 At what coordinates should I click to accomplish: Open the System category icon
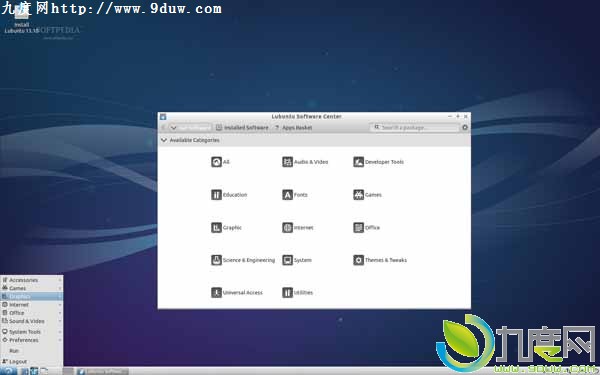pos(287,260)
